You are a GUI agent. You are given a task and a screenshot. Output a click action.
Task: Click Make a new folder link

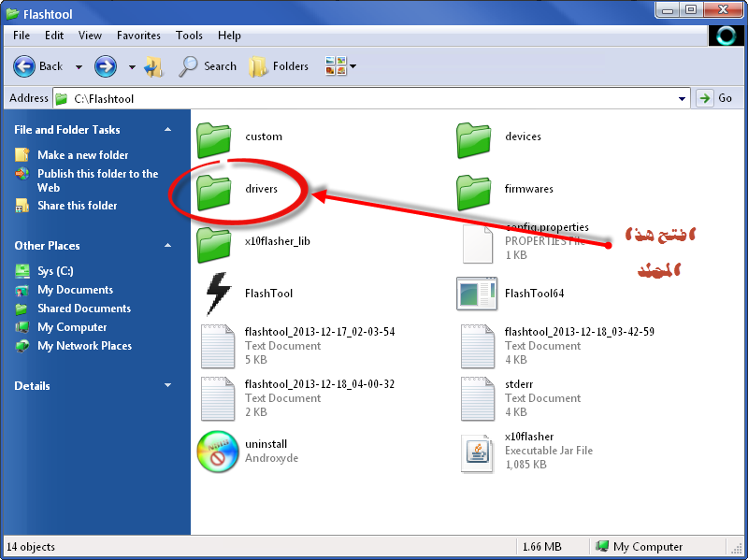83,155
